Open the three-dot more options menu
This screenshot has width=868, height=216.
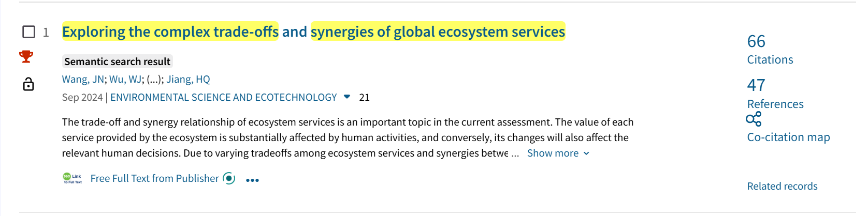pyautogui.click(x=252, y=180)
